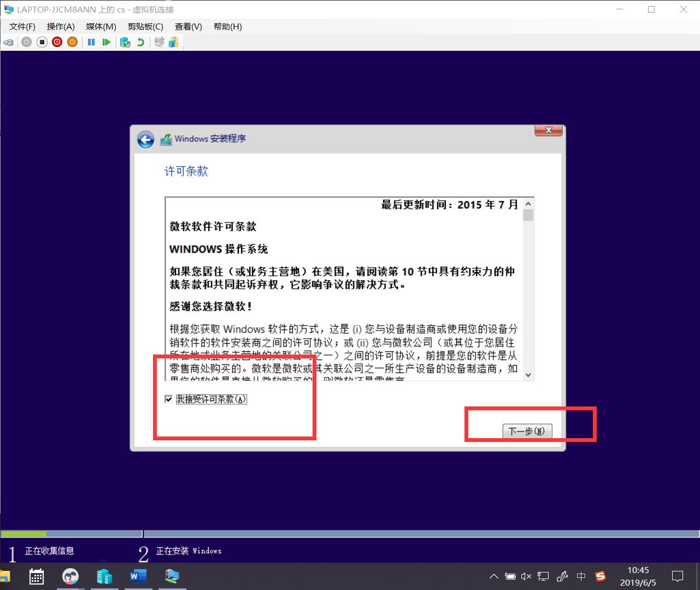Open the 剪贴板(C) menu

pyautogui.click(x=144, y=26)
